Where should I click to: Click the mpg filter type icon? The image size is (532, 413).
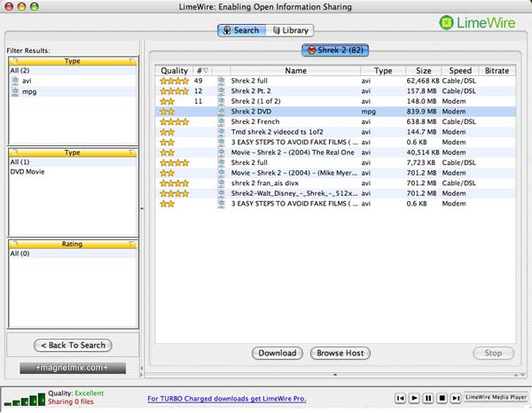click(x=15, y=91)
